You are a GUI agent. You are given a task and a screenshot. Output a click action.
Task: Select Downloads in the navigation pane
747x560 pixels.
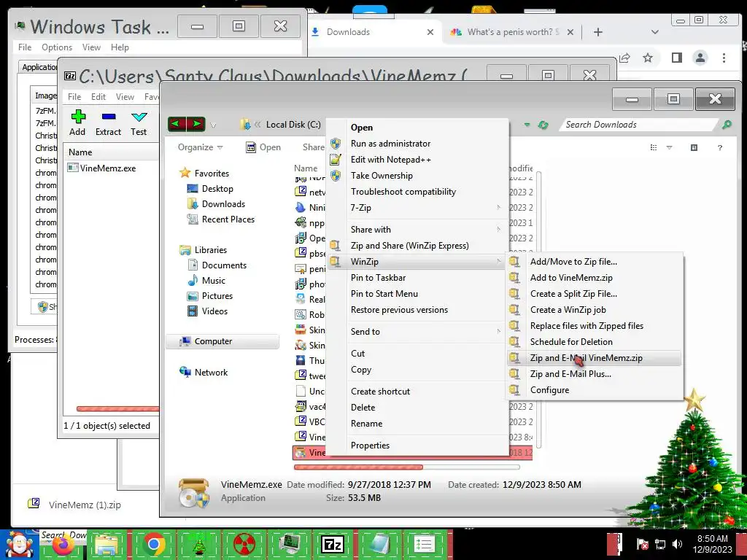[223, 204]
